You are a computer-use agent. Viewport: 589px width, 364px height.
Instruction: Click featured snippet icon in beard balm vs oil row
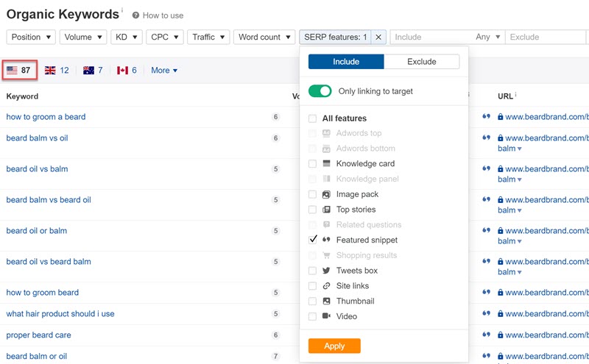(x=486, y=138)
